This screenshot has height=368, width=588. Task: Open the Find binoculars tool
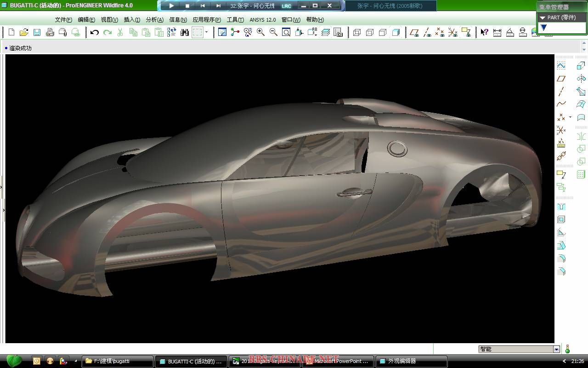point(185,32)
